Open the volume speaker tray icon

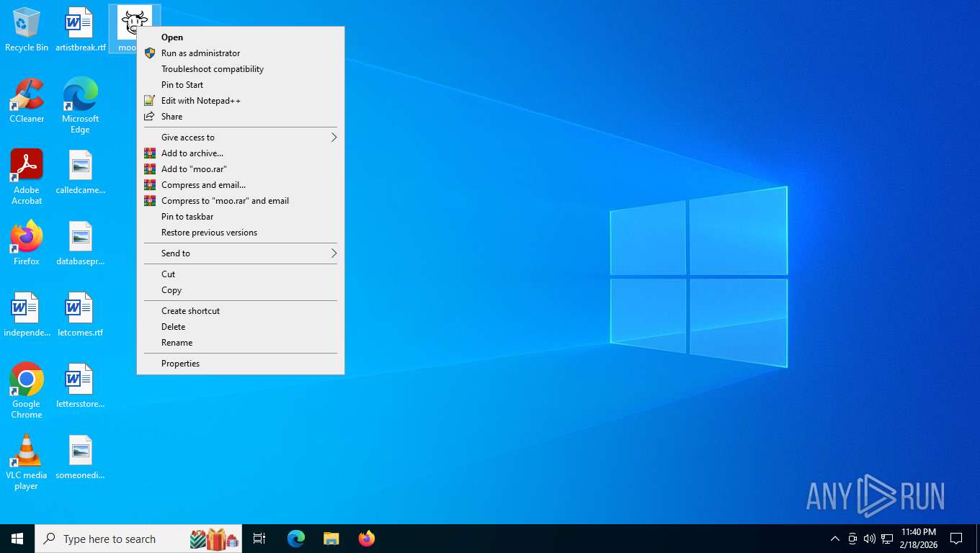coord(869,539)
